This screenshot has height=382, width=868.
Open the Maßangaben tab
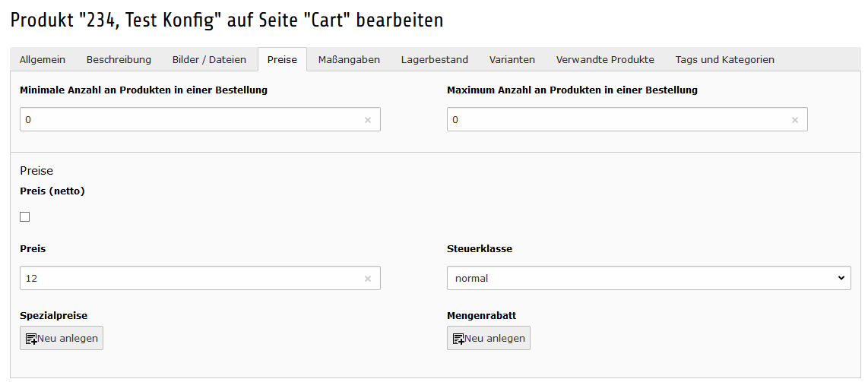coord(349,60)
